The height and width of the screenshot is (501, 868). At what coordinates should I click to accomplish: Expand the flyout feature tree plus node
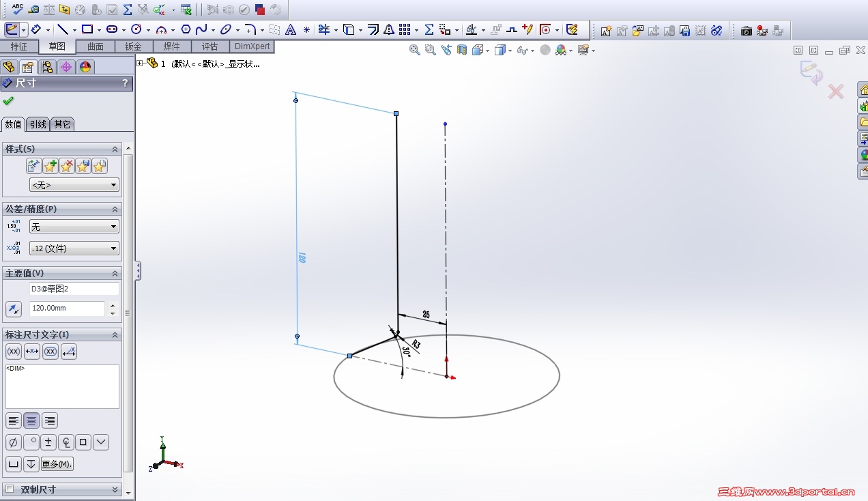[140, 63]
